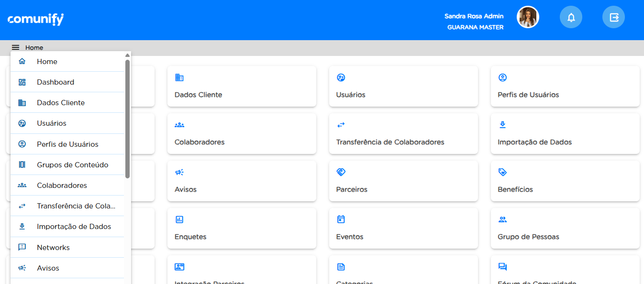Click the Parceiros card icon
This screenshot has width=644, height=284.
coord(341,172)
